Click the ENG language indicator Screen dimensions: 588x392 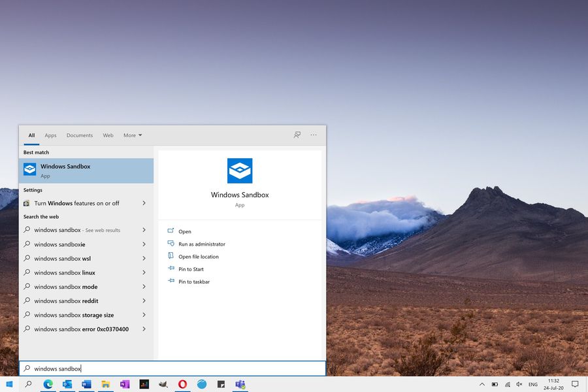coord(533,384)
